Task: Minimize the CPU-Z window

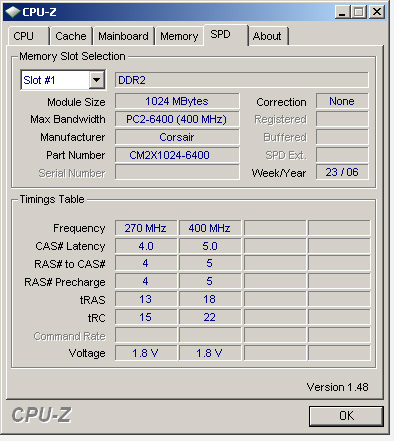Action: (342, 12)
